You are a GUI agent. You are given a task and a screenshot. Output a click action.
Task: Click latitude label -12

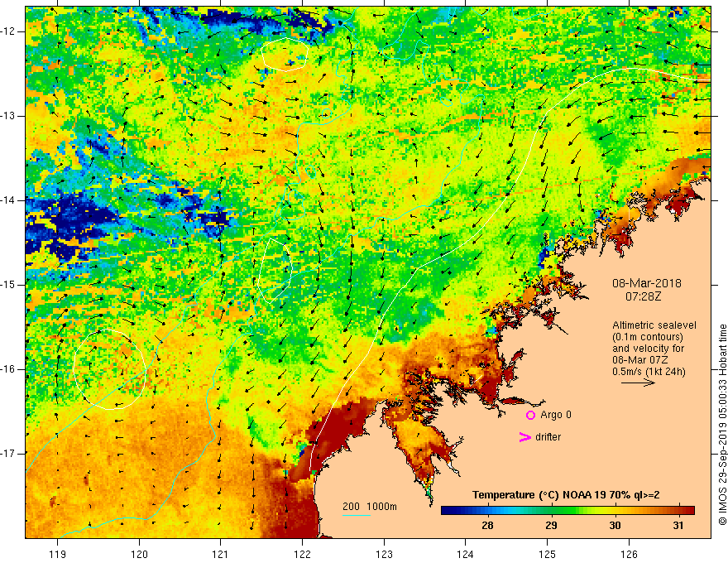(x=8, y=31)
